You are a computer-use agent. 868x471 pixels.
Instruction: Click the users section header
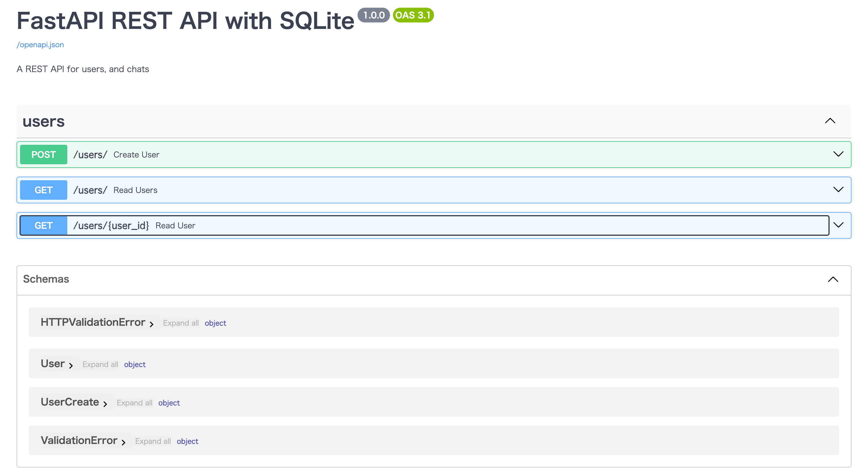(43, 121)
